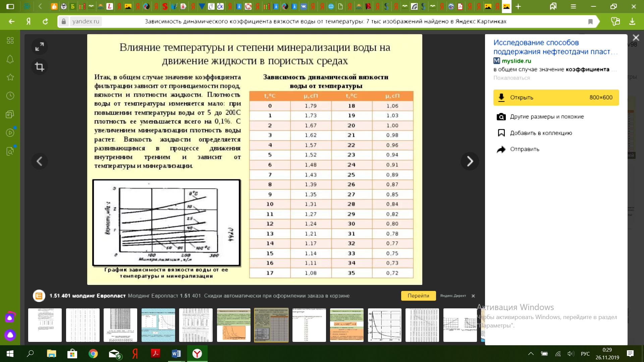Go to previous image with left arrow
Viewport: 644px width, 362px height.
[x=40, y=161]
